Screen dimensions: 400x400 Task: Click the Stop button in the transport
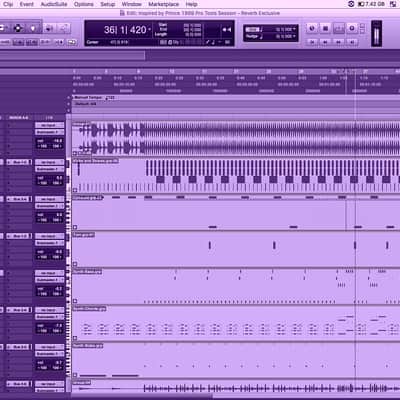325,29
